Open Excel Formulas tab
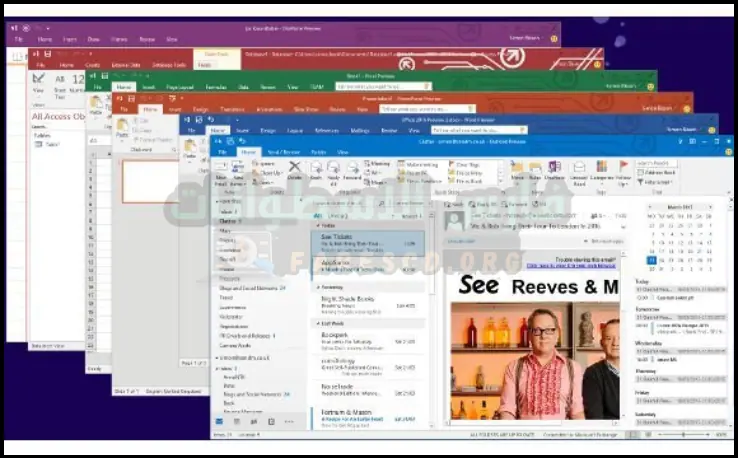The image size is (738, 458). [216, 87]
